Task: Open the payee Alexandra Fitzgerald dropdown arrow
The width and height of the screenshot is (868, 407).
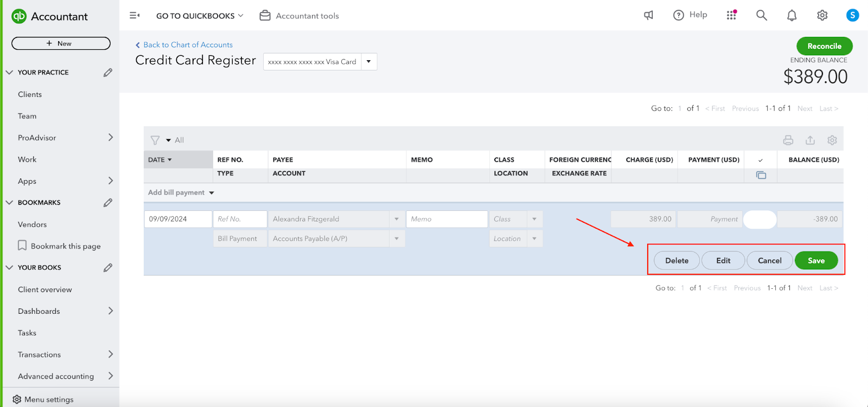Action: [397, 219]
